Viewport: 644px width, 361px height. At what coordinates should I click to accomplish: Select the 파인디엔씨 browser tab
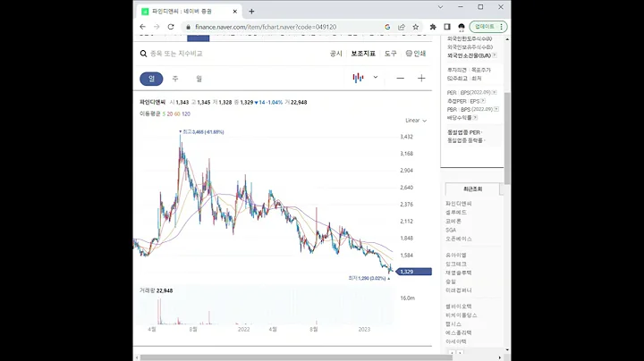click(x=189, y=12)
